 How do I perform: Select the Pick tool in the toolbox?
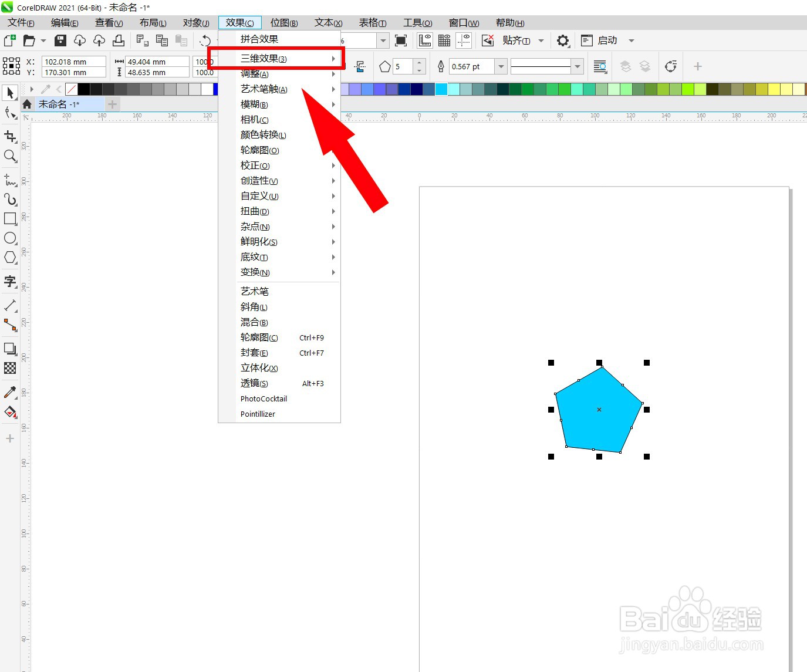click(10, 93)
